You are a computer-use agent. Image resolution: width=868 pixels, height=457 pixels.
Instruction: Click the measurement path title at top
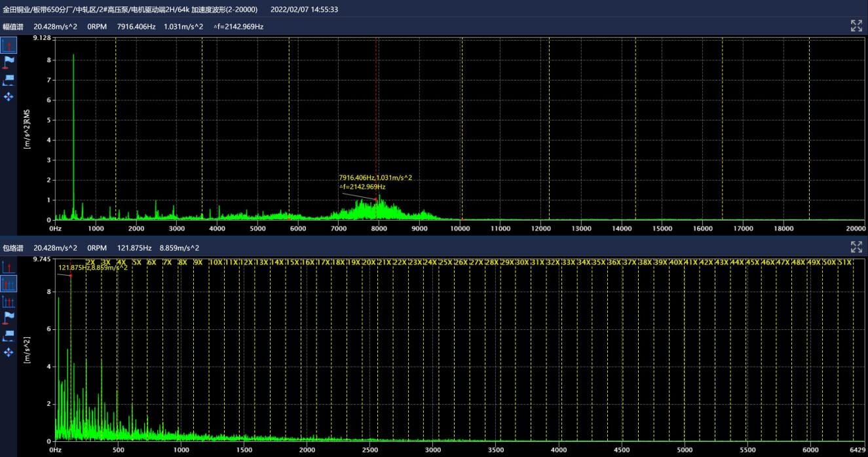coord(130,9)
